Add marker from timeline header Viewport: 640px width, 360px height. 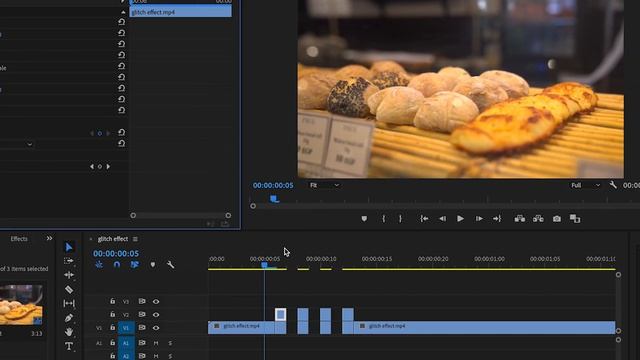point(153,264)
